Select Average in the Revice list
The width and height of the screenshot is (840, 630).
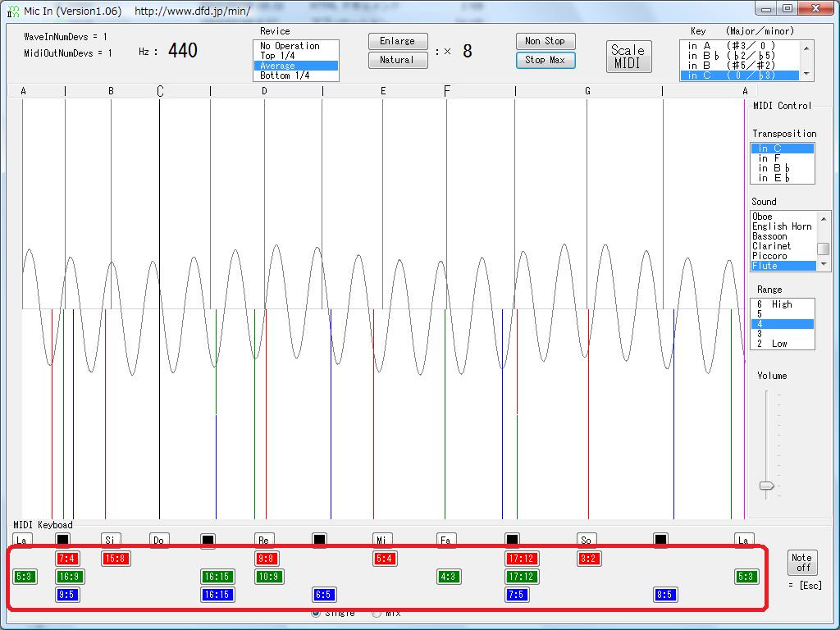point(295,66)
